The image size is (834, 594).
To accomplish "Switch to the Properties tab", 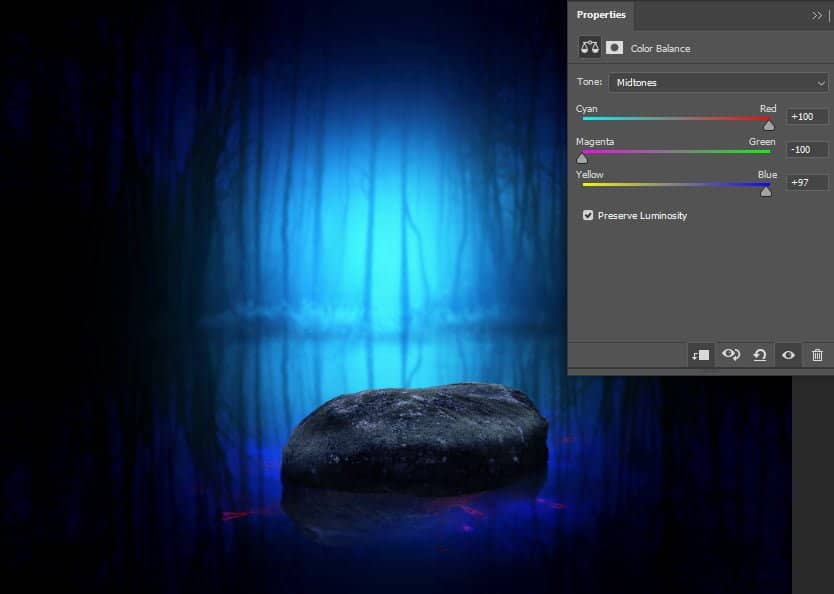I will (601, 15).
